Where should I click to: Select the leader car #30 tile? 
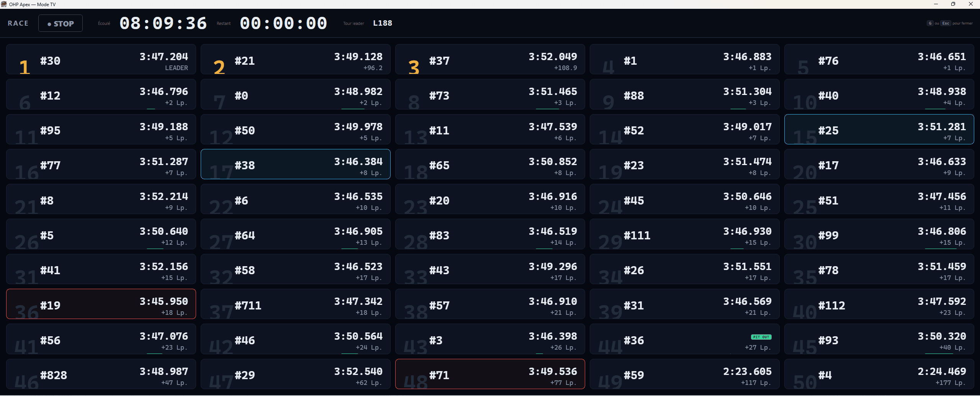click(101, 59)
